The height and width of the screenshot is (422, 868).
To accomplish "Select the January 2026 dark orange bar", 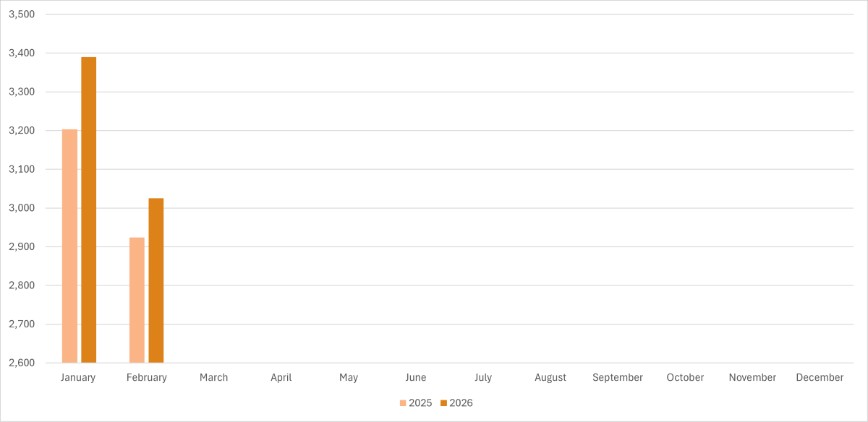I will pyautogui.click(x=88, y=210).
